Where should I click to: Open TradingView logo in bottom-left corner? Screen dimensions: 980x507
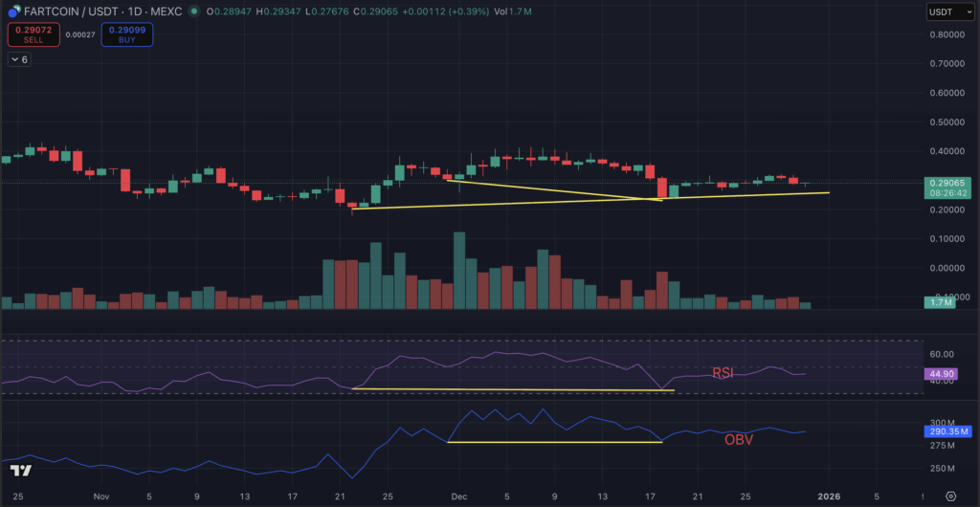21,471
